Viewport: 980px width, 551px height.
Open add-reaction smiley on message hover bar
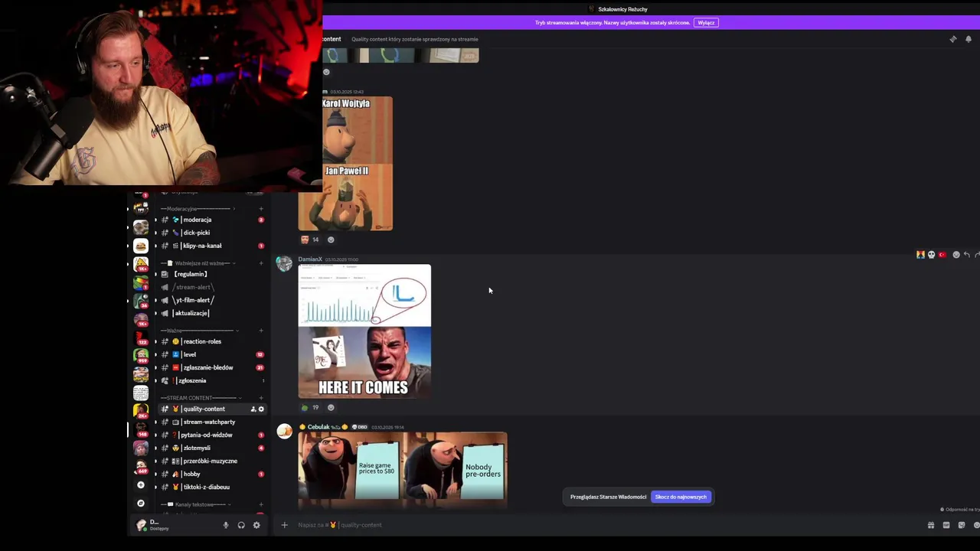[955, 255]
